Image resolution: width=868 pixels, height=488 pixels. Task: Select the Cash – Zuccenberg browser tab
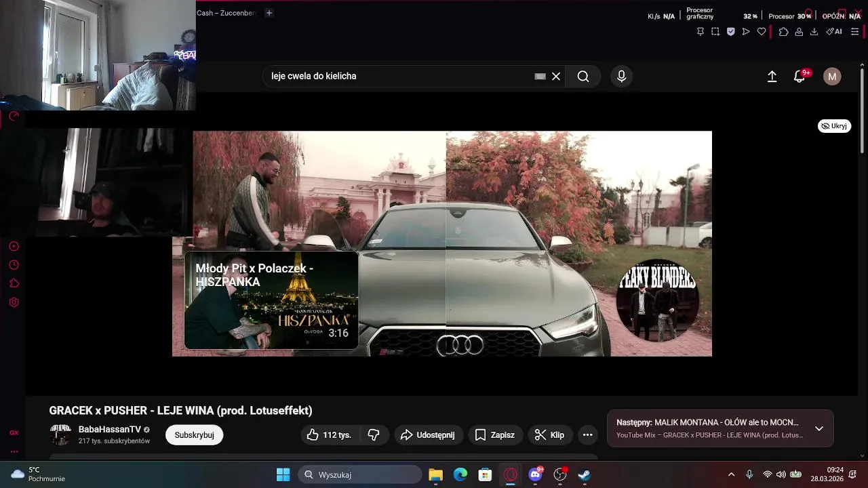(x=226, y=13)
